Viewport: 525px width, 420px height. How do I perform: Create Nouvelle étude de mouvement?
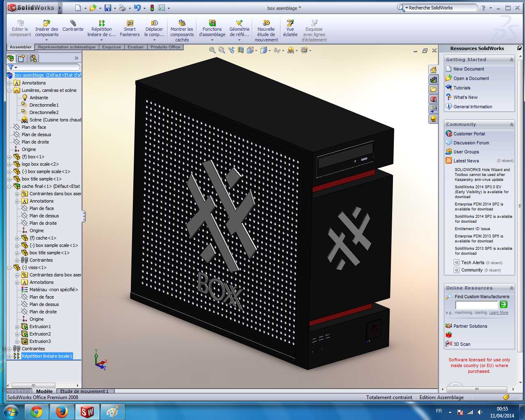(266, 31)
